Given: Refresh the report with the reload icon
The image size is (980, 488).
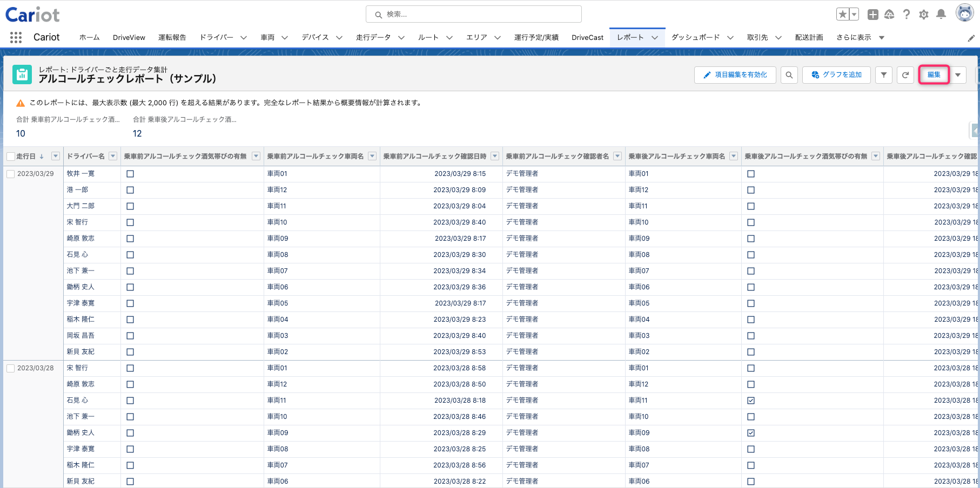Looking at the screenshot, I should click(905, 75).
